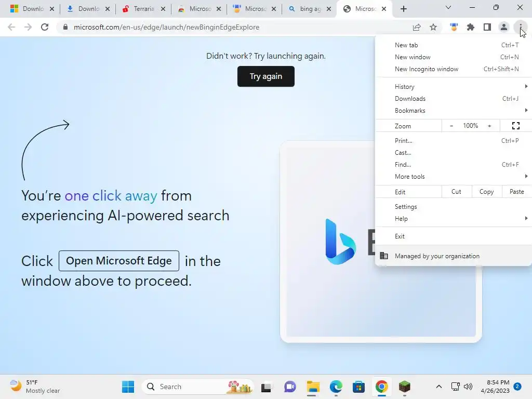The width and height of the screenshot is (532, 399).
Task: Choose Find... from the menu
Action: pyautogui.click(x=454, y=165)
